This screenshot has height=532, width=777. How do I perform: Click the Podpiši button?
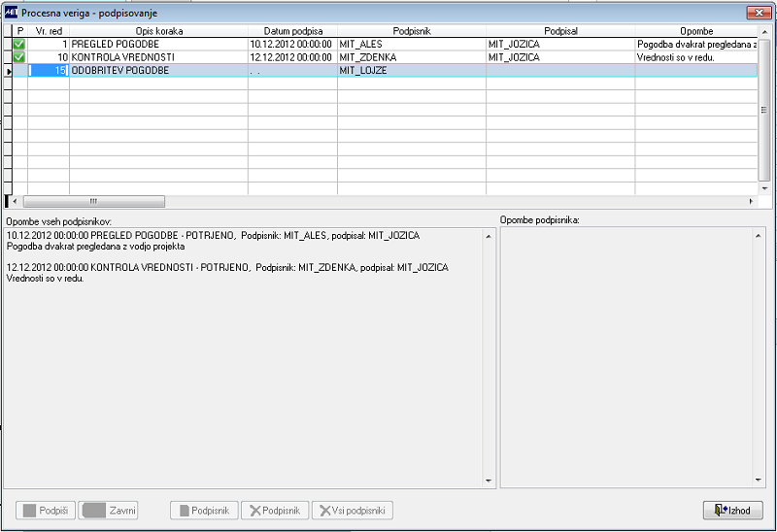point(46,511)
